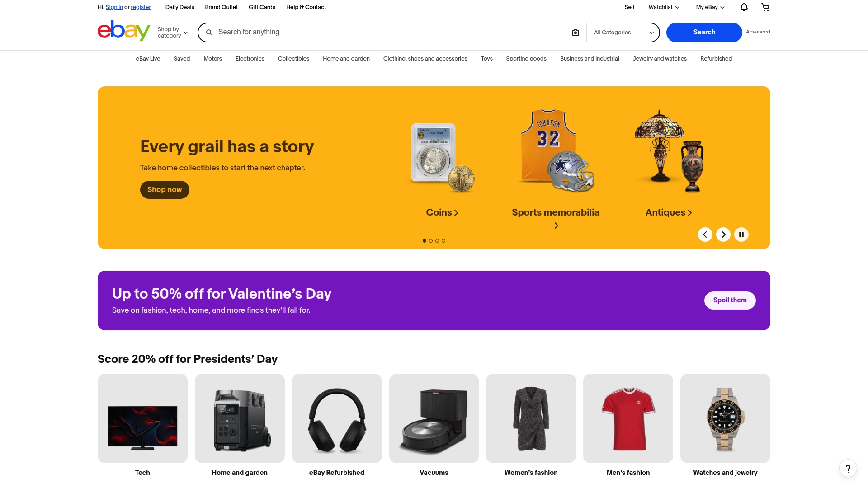This screenshot has width=868, height=488.
Task: Pause the banner carousel rotation
Action: point(741,235)
